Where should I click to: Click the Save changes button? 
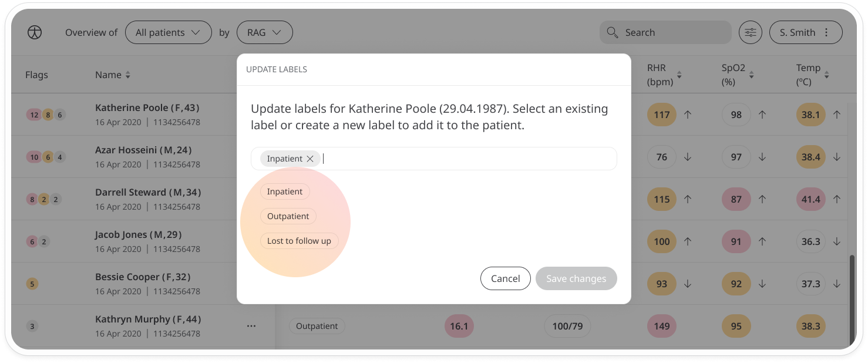(576, 278)
